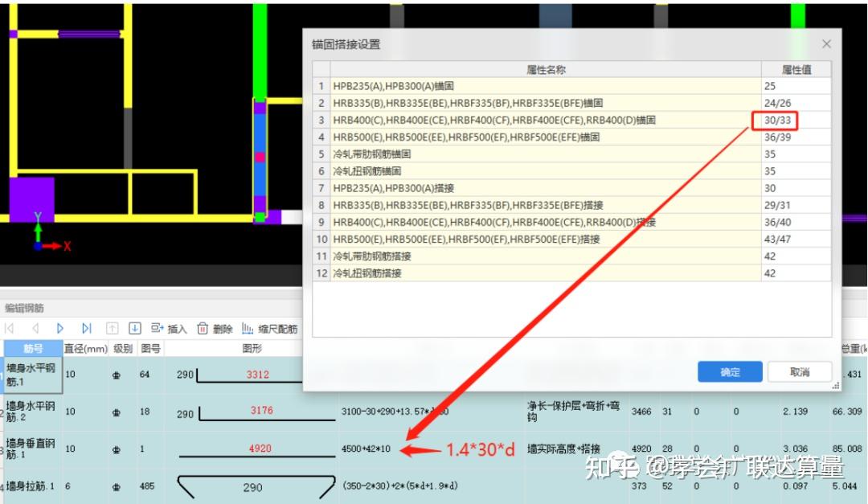This screenshot has height=504, width=868.
Task: Move the selected rebar row up
Action: coord(112,329)
